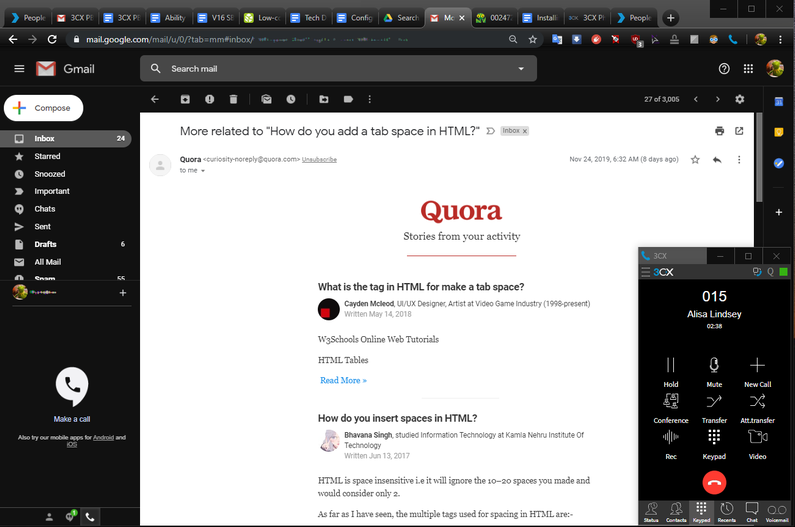Viewport: 795px width, 527px height.
Task: Switch to 3CX Voicemail tab
Action: (777, 512)
